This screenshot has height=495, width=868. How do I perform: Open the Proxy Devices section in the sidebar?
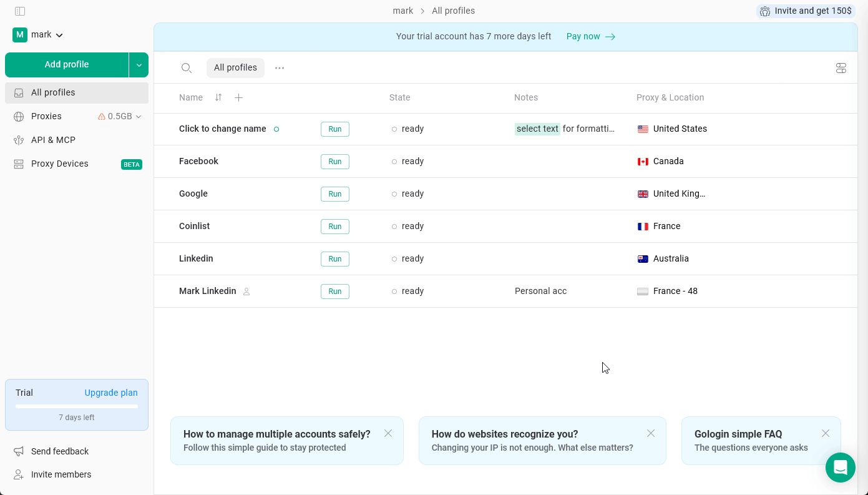(59, 164)
